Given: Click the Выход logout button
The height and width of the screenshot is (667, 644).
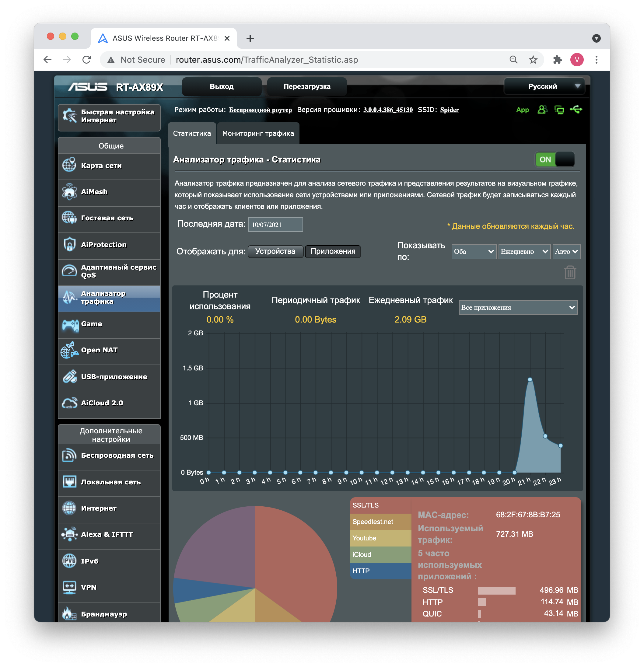Looking at the screenshot, I should (x=222, y=86).
